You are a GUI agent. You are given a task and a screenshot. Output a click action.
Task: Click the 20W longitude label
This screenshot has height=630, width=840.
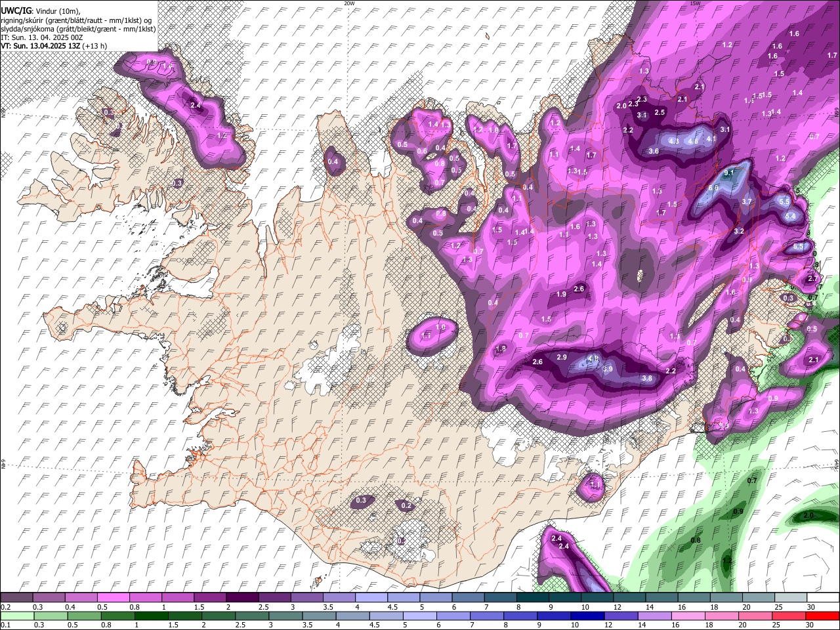[349, 3]
